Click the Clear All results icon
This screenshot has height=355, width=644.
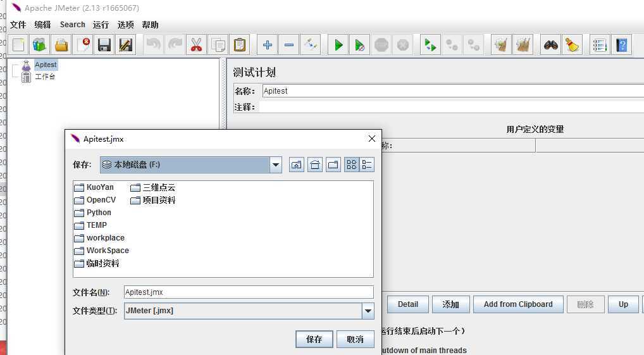[x=523, y=45]
